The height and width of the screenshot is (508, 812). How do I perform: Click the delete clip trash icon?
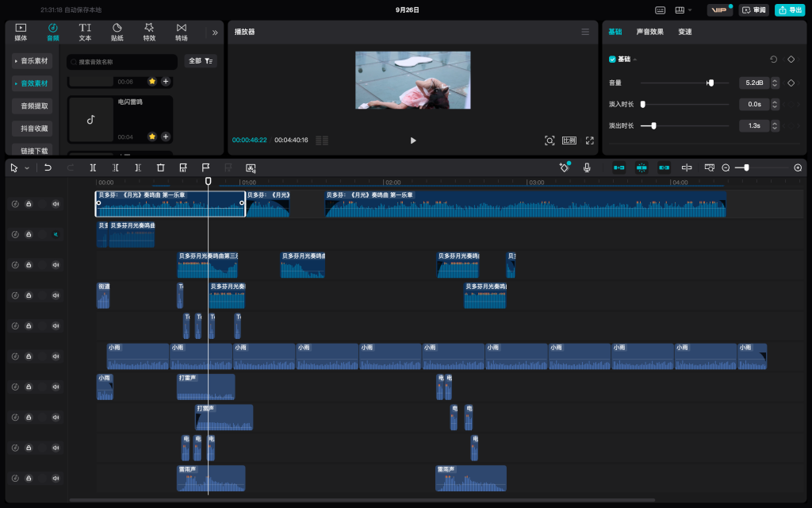tap(160, 167)
